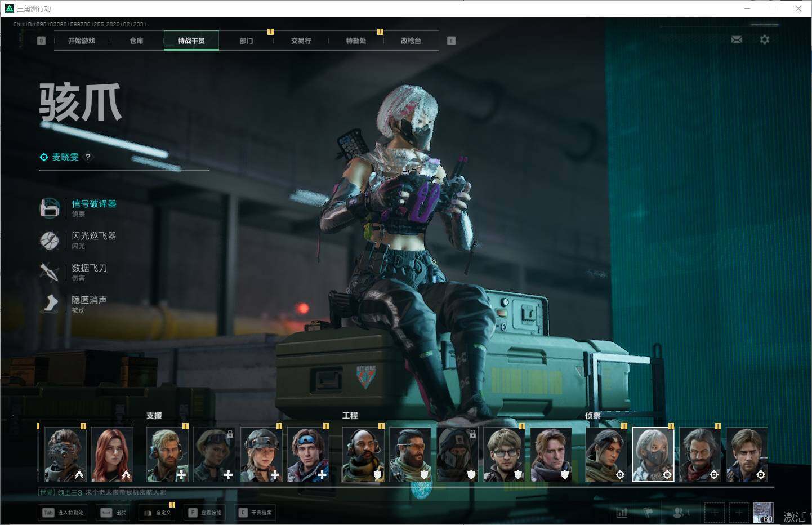Select the locked masked engineer portrait
The image size is (812, 525).
(x=457, y=455)
